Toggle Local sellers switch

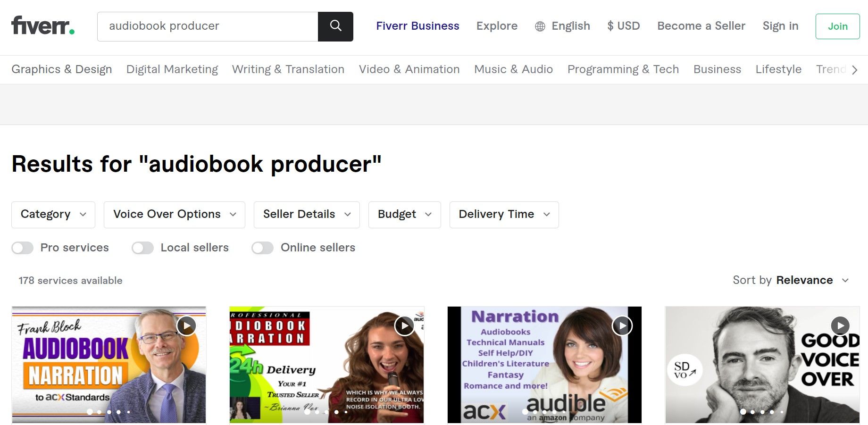(143, 248)
